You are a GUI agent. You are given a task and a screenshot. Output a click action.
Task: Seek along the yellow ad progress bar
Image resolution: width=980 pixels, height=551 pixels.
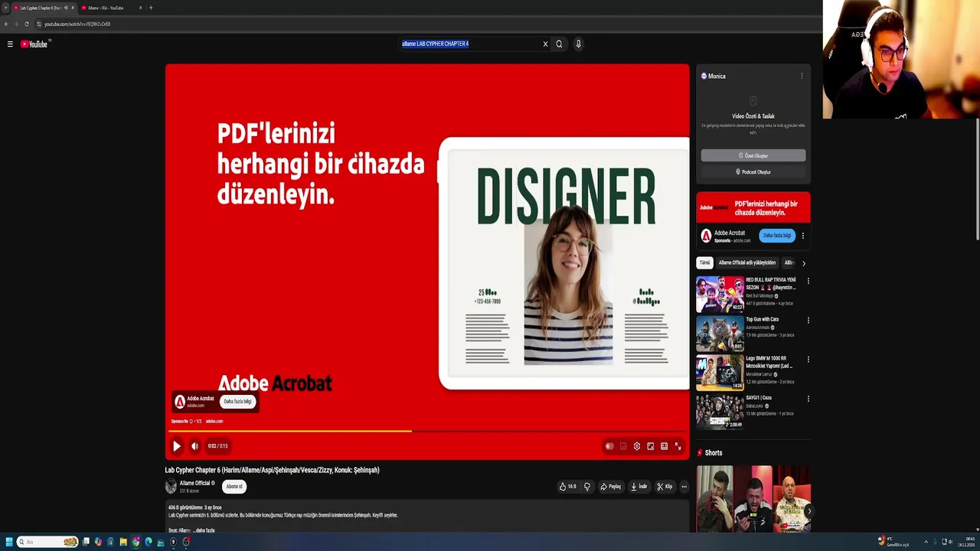pyautogui.click(x=427, y=431)
